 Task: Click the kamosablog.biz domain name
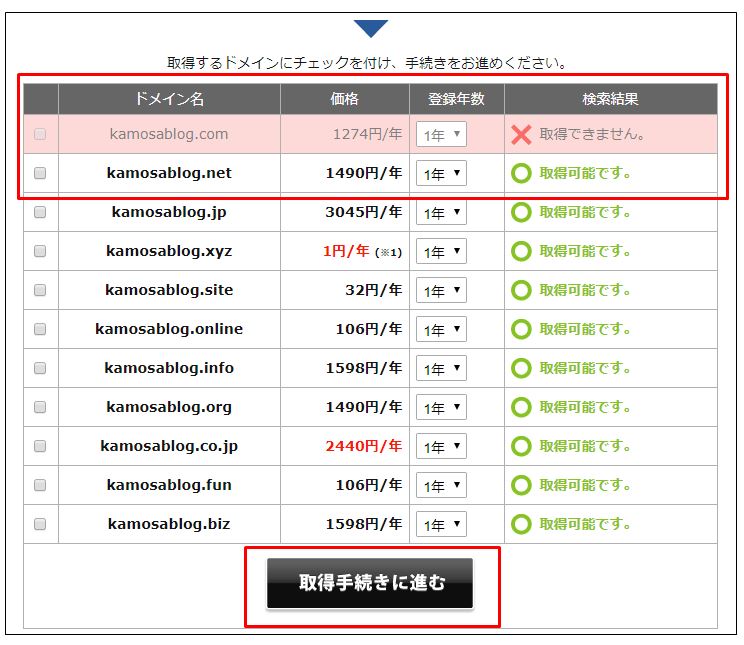tap(169, 524)
